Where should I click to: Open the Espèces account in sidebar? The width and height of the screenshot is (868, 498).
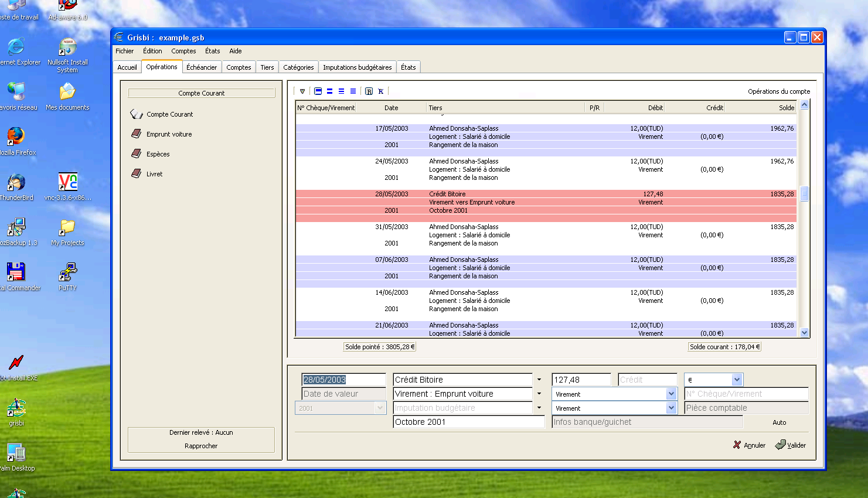coord(158,154)
